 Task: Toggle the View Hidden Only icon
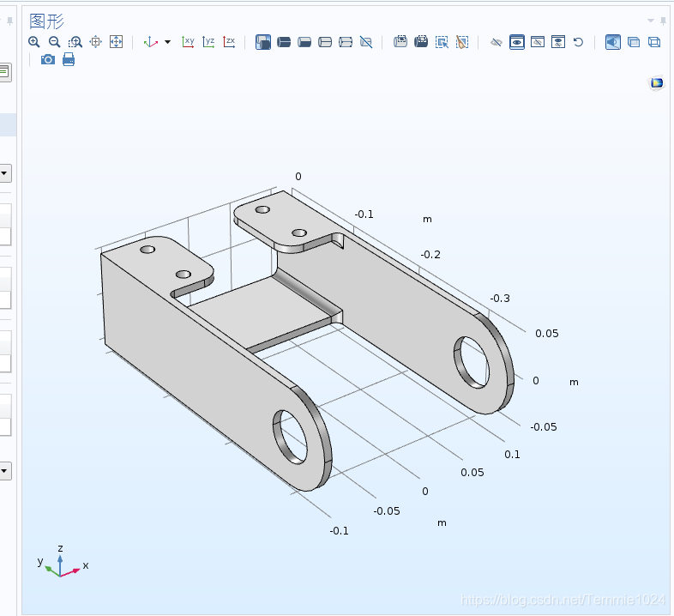click(x=538, y=42)
